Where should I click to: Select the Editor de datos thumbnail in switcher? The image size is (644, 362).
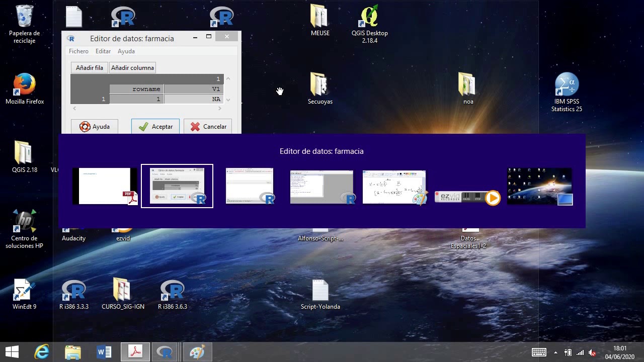click(x=177, y=186)
